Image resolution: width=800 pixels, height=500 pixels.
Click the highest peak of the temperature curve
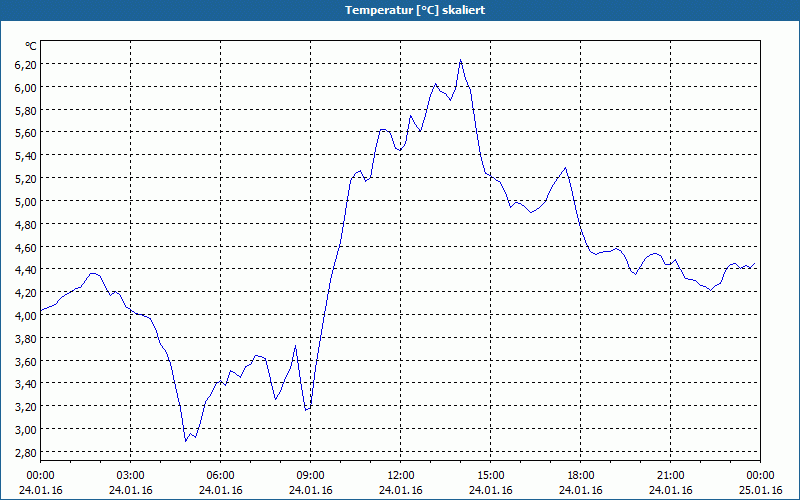coord(461,60)
